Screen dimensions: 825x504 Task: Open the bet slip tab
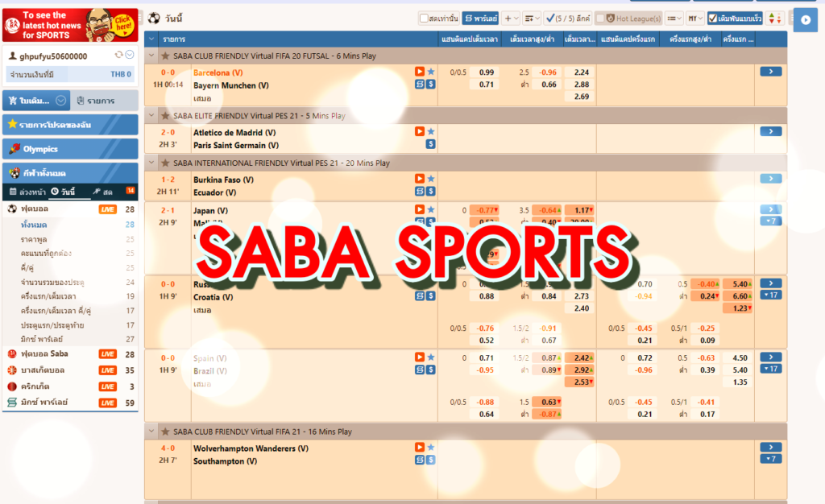35,101
